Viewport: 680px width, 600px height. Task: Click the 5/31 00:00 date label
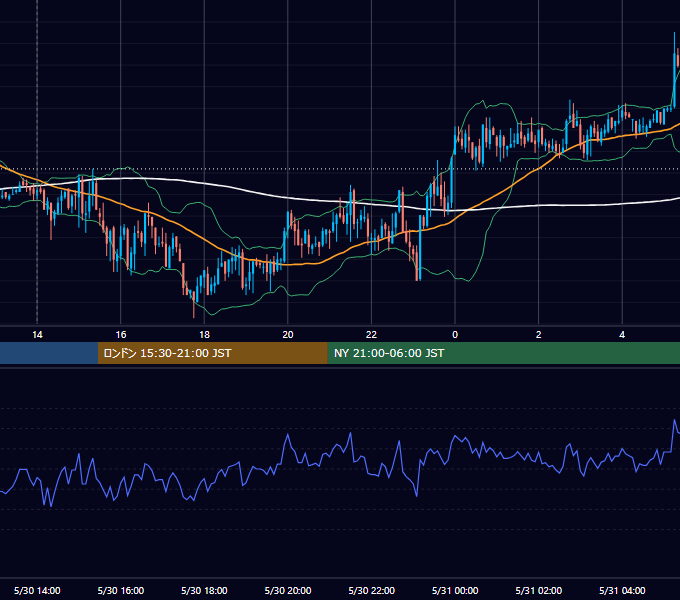click(455, 590)
